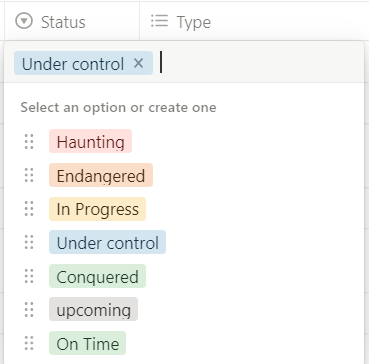369x364 pixels.
Task: Click the drag handle beside Under control option
Action: click(x=29, y=242)
